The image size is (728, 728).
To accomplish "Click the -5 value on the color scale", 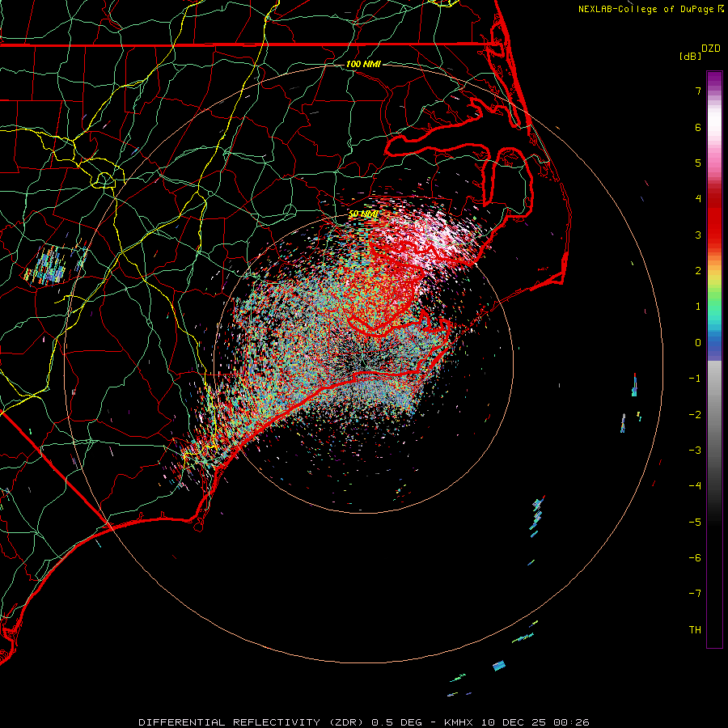I will [x=695, y=523].
